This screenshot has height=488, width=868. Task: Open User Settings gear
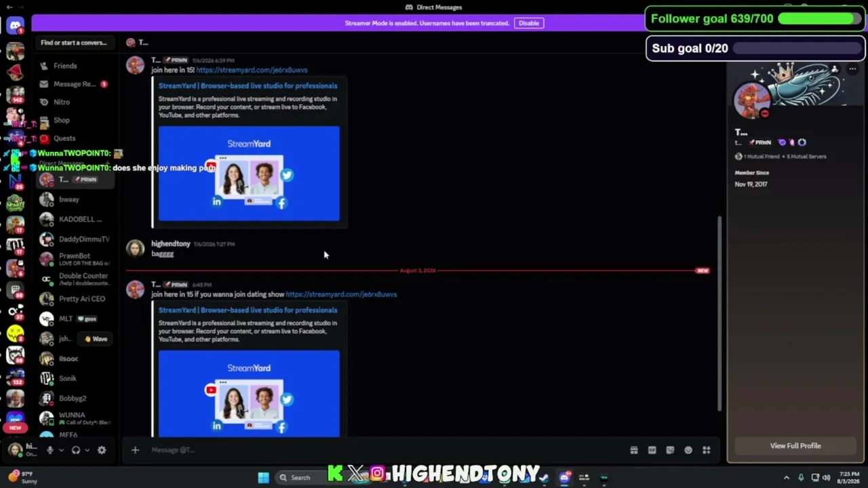[x=102, y=450]
